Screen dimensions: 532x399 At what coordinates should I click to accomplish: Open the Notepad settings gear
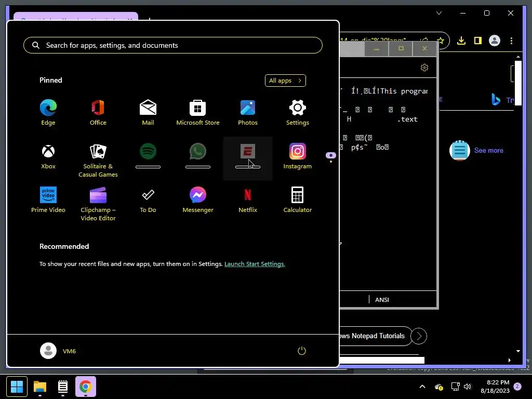(424, 68)
